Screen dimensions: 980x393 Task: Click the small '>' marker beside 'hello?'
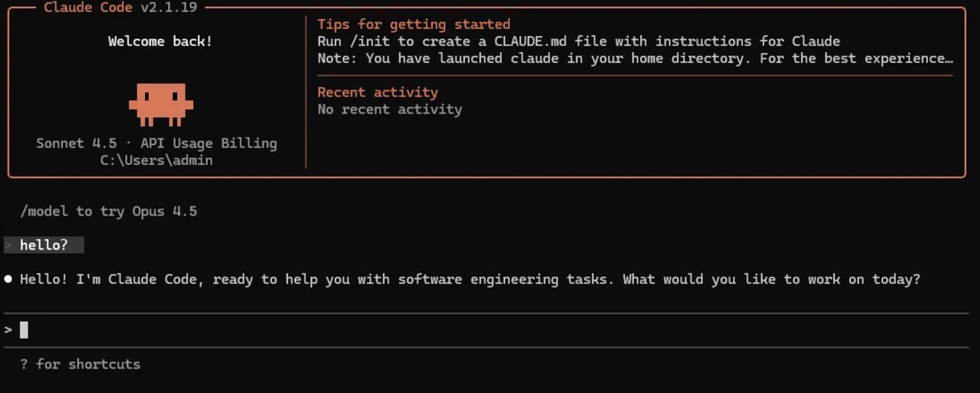8,245
